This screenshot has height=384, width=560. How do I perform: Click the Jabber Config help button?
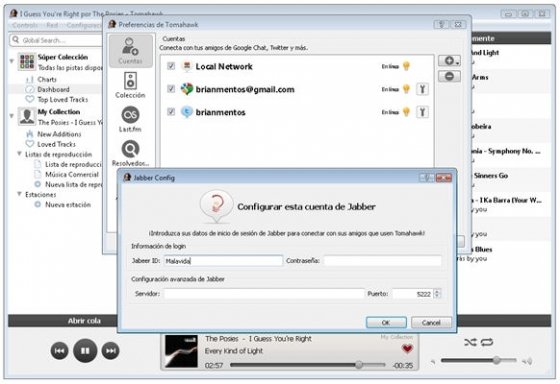pos(427,178)
